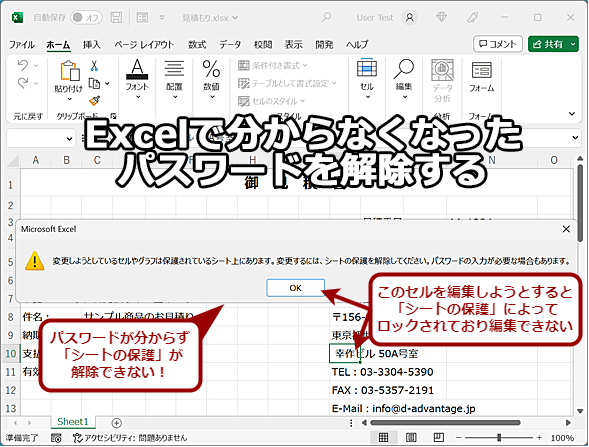Click アクセシビリティ: 問題ありません status
The width and height of the screenshot is (589, 447).
(x=130, y=438)
